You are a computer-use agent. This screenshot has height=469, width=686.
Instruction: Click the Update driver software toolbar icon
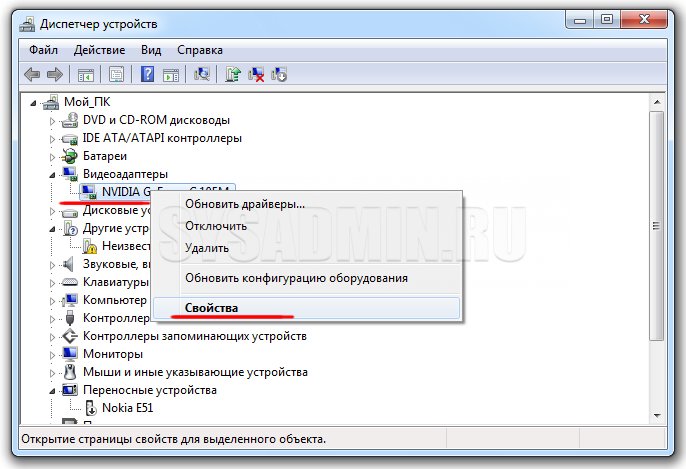233,74
